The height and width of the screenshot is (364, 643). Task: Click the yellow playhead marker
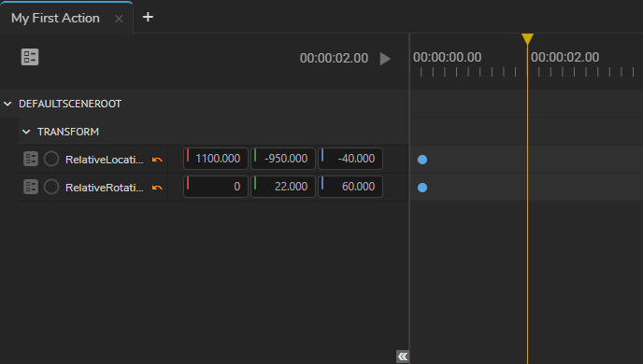click(527, 39)
